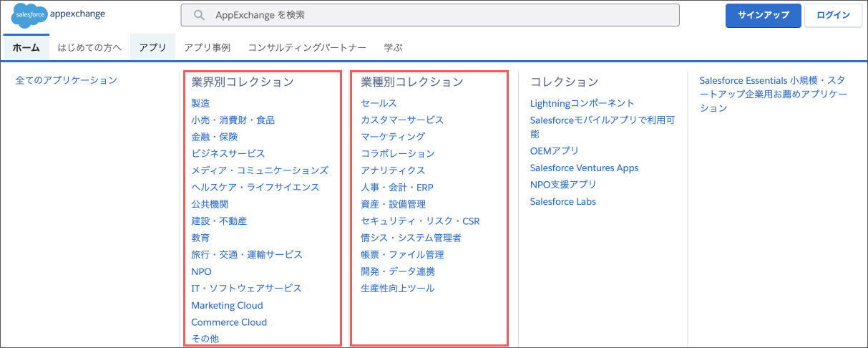Select その他 link
Image resolution: width=868 pixels, height=348 pixels.
205,339
